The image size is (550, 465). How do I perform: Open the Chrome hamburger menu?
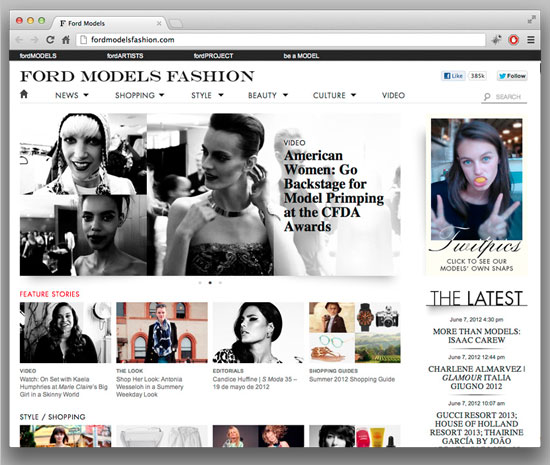click(531, 40)
